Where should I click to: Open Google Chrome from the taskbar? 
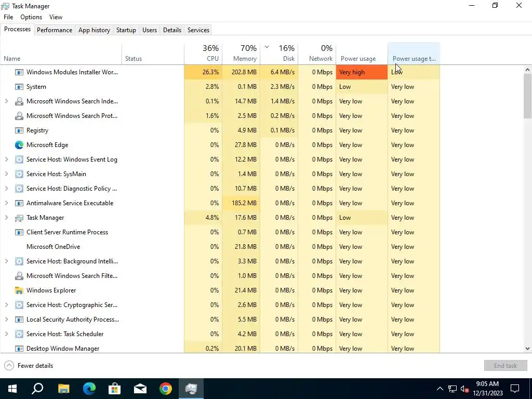coord(166,389)
